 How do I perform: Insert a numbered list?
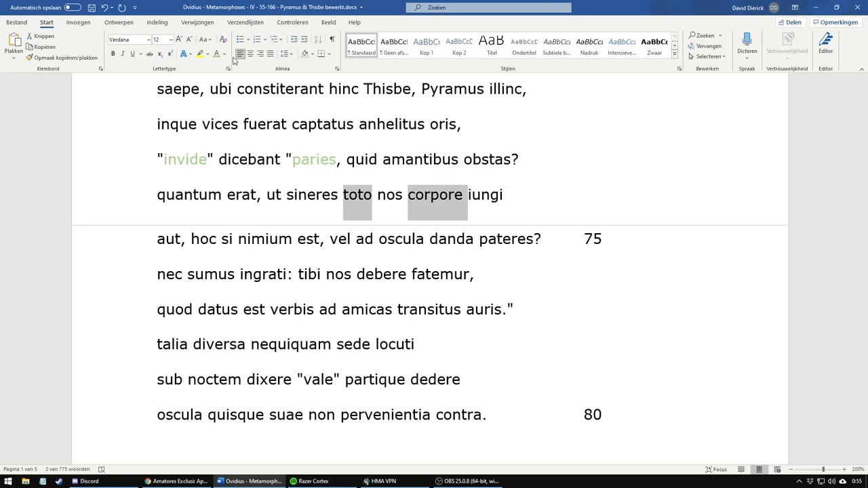point(257,39)
